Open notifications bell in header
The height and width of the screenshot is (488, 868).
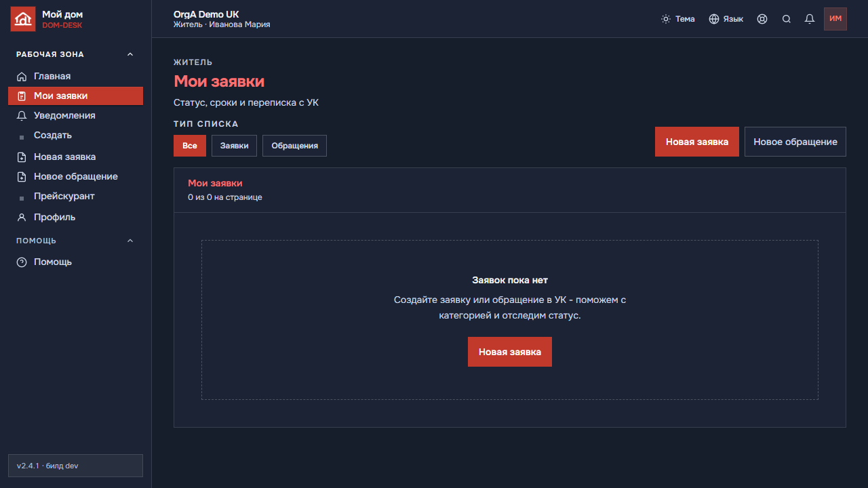(x=810, y=19)
